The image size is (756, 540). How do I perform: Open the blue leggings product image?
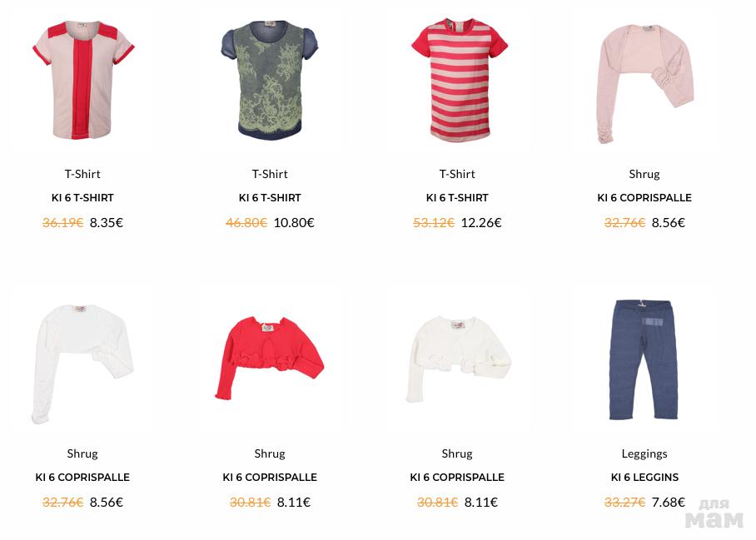tap(644, 359)
